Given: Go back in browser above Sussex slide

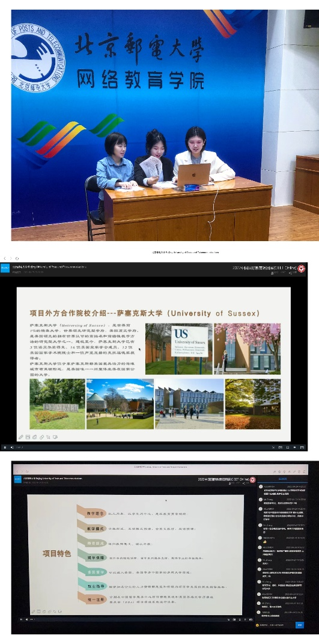Looking at the screenshot, I should [5, 259].
